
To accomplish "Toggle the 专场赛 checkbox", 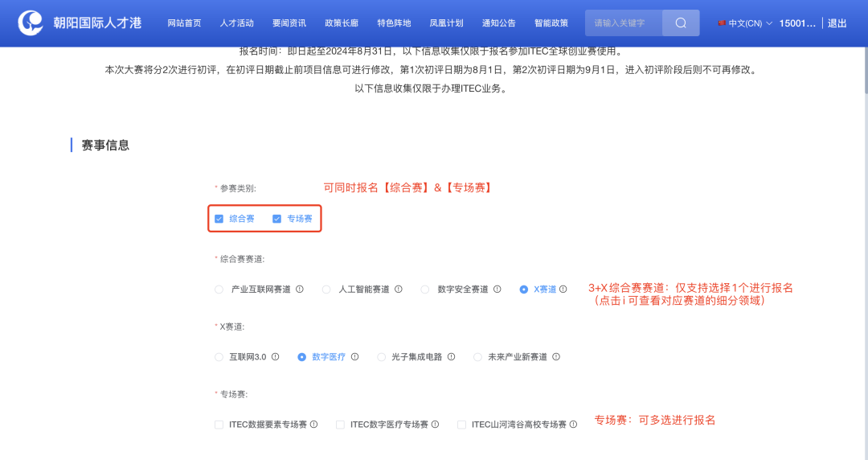I will pyautogui.click(x=277, y=219).
